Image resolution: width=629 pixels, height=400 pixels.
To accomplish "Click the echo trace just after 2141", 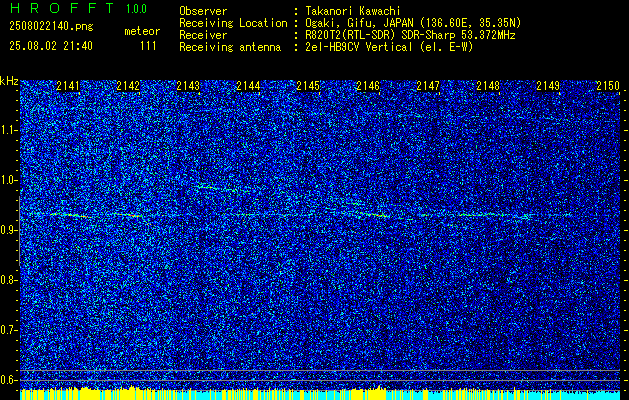I will click(71, 215).
